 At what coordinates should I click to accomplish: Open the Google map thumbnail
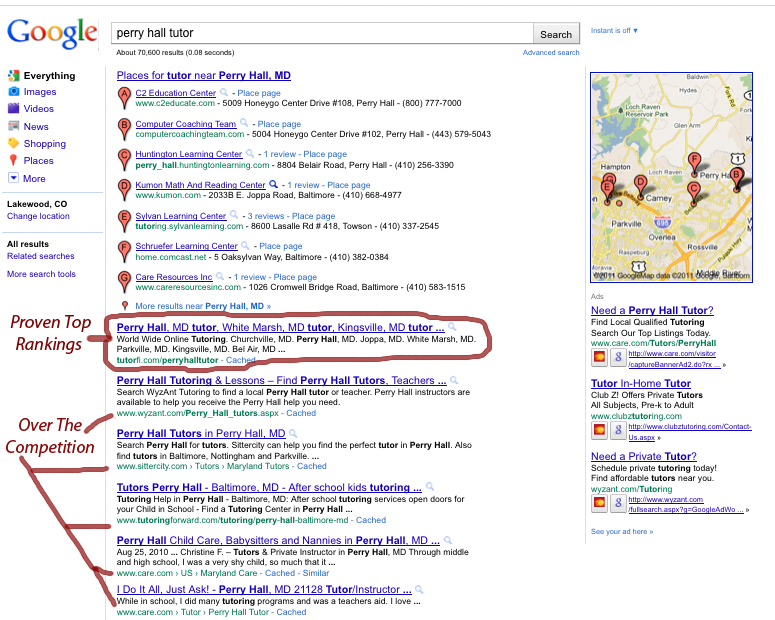tap(670, 178)
